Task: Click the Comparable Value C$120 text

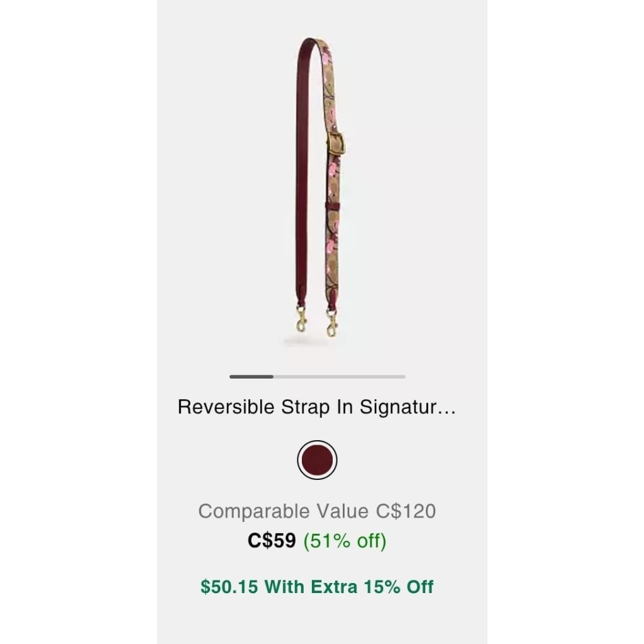Action: (x=317, y=511)
